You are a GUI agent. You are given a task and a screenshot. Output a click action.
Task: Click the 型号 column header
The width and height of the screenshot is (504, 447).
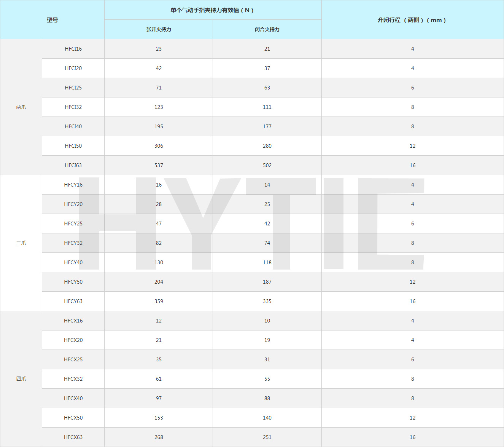(52, 20)
